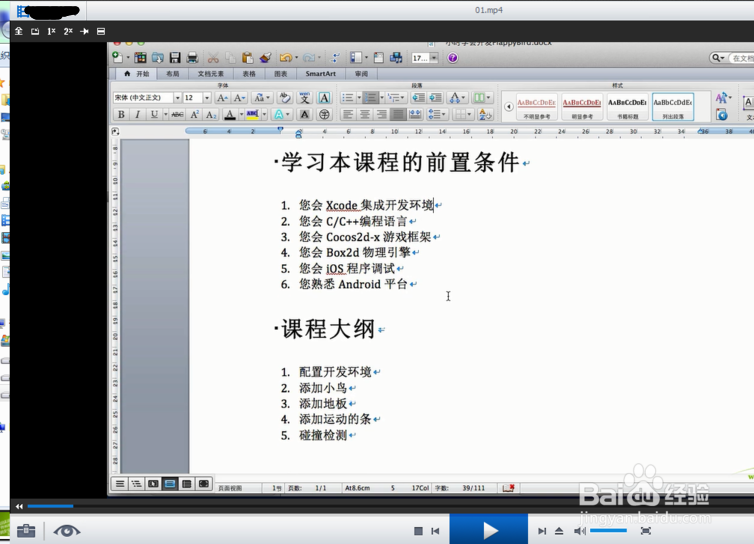
Task: Switch to the SmartArt ribbon tab
Action: (321, 74)
